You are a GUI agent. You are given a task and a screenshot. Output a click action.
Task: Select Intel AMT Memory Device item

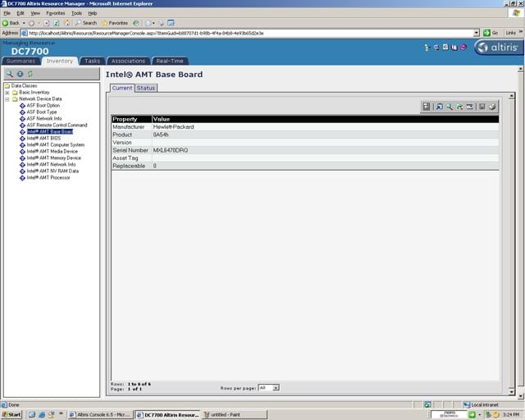(x=53, y=157)
